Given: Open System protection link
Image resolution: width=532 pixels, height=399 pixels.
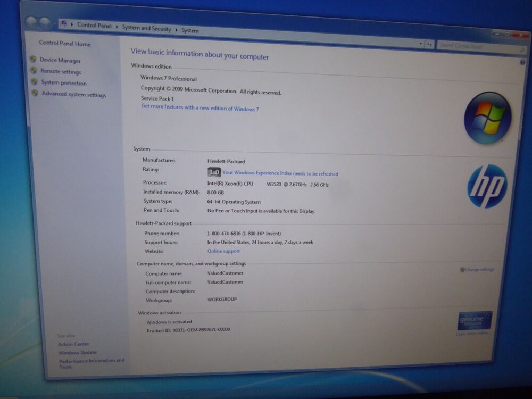Looking at the screenshot, I should pos(64,83).
